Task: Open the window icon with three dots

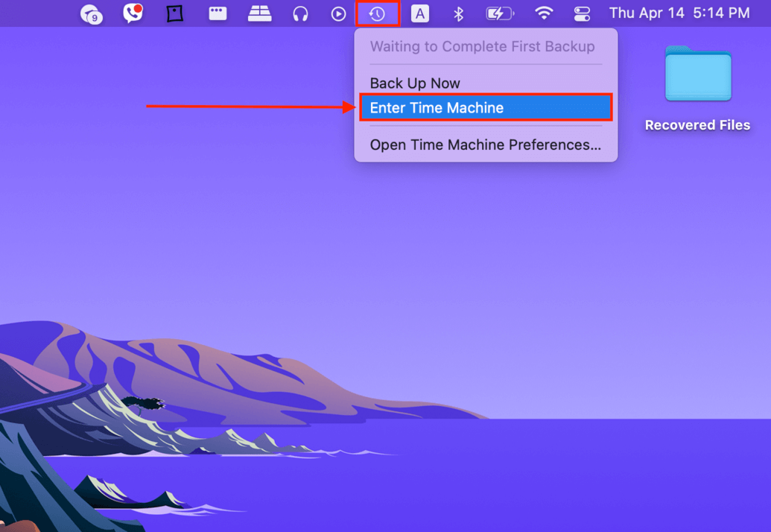Action: tap(218, 13)
